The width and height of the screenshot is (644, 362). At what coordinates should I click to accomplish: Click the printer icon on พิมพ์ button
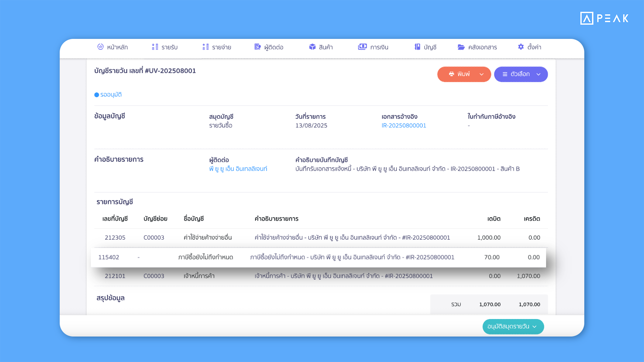click(451, 74)
